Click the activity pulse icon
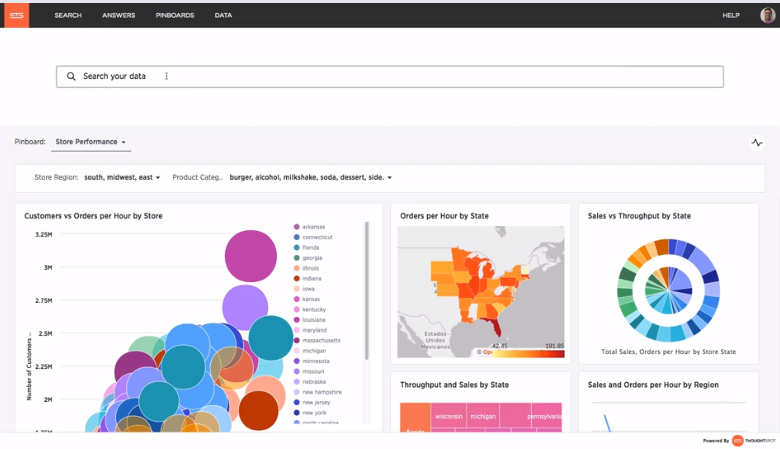This screenshot has height=449, width=780. (x=757, y=143)
